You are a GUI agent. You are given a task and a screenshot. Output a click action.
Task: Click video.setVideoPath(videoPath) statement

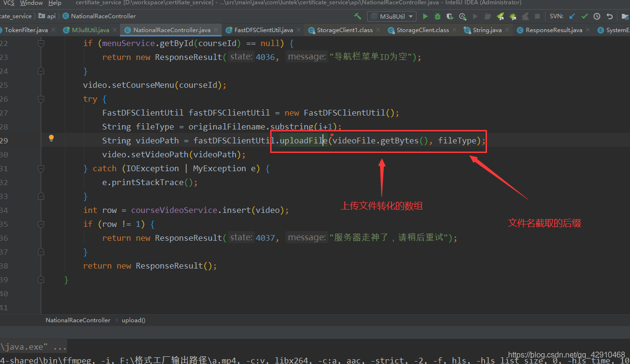click(x=174, y=154)
